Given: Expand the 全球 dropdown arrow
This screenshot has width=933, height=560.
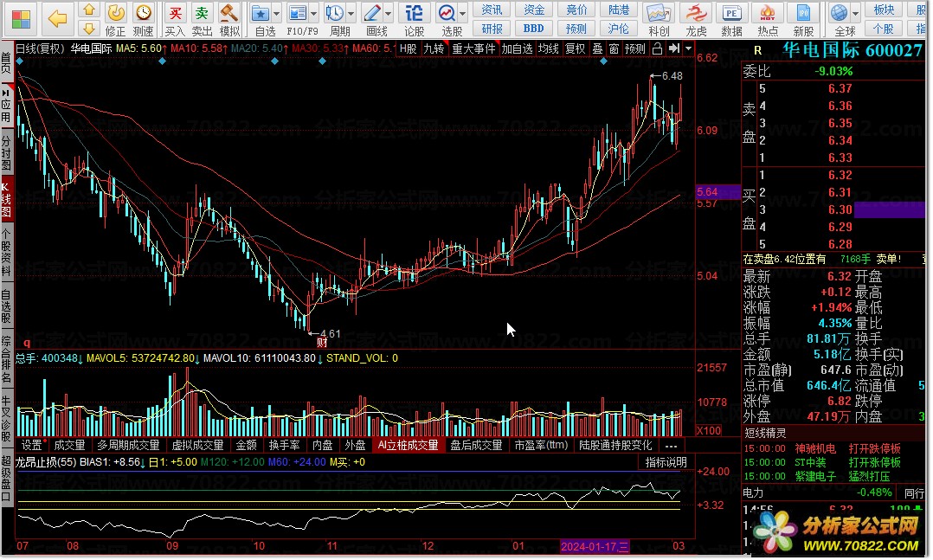Looking at the screenshot, I should click(x=855, y=14).
